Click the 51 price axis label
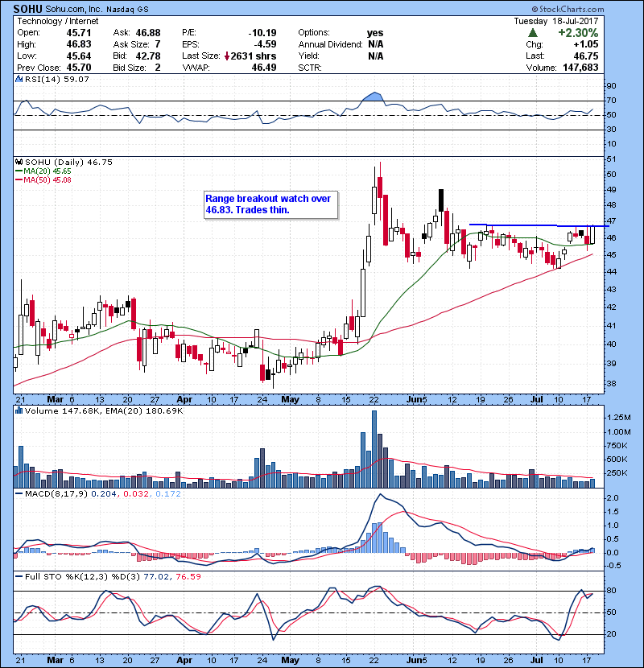The image size is (644, 668). coord(611,159)
